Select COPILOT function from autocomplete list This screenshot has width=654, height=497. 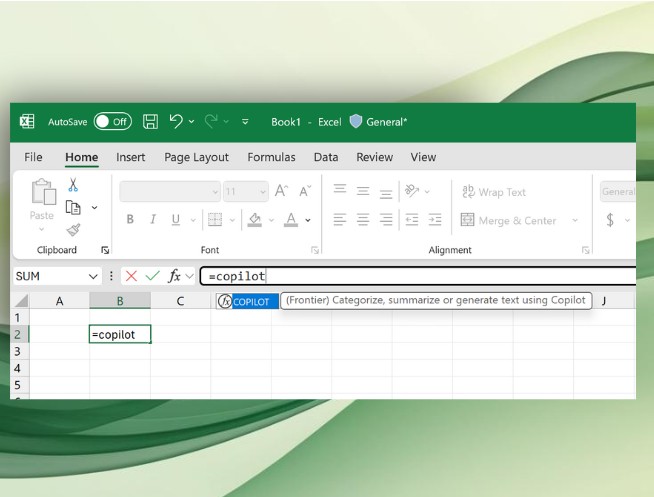pos(248,301)
